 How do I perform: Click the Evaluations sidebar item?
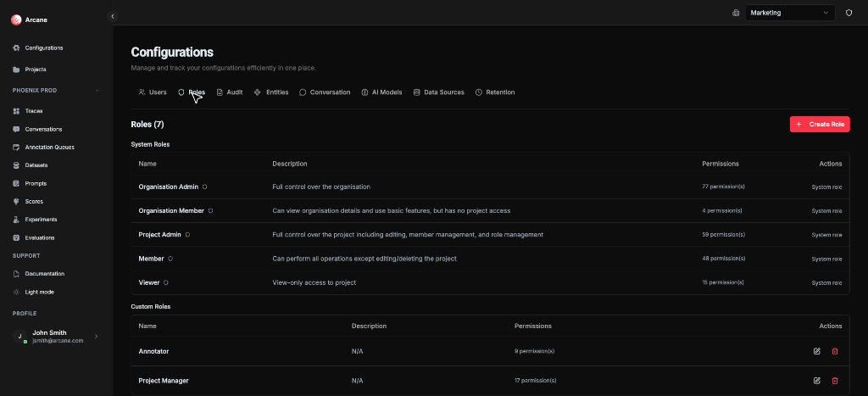(40, 237)
